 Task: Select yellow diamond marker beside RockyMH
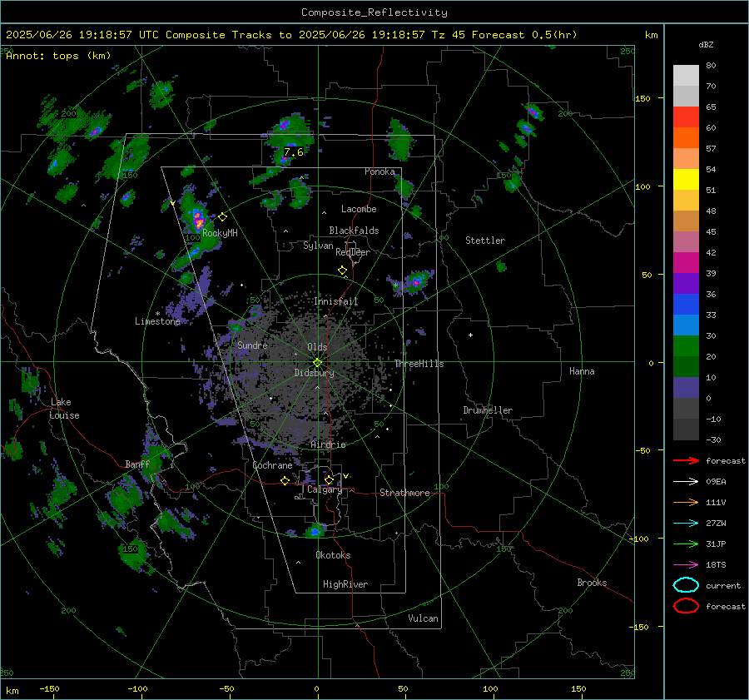222,217
